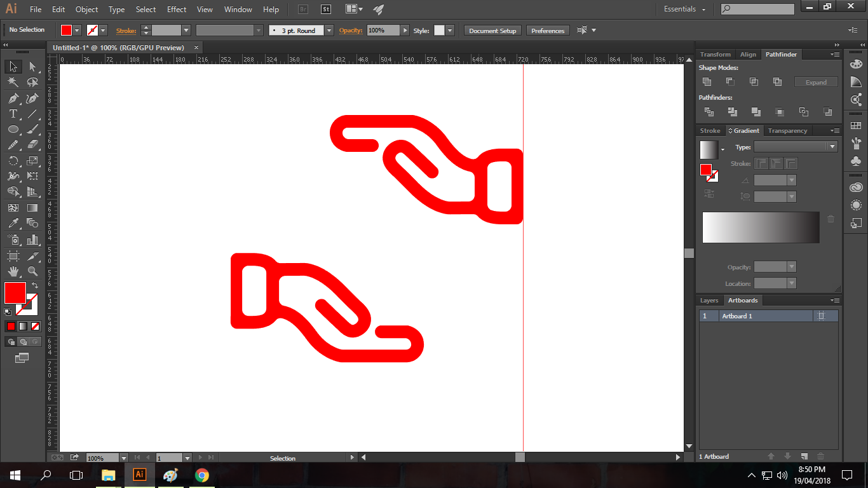The width and height of the screenshot is (868, 488).
Task: Click the Preferences button
Action: pyautogui.click(x=548, y=30)
